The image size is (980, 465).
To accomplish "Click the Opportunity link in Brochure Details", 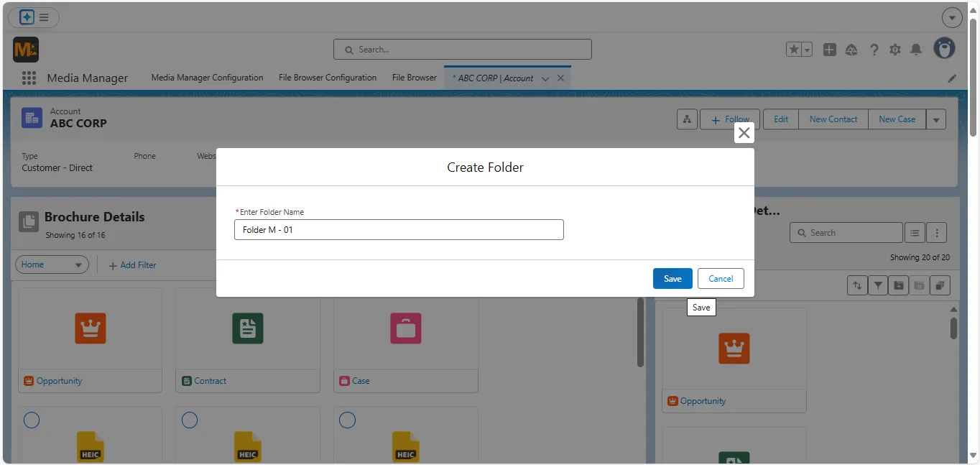I will point(60,381).
